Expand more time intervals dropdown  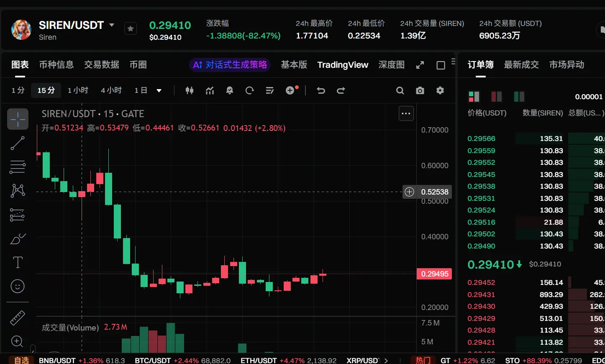tap(159, 90)
